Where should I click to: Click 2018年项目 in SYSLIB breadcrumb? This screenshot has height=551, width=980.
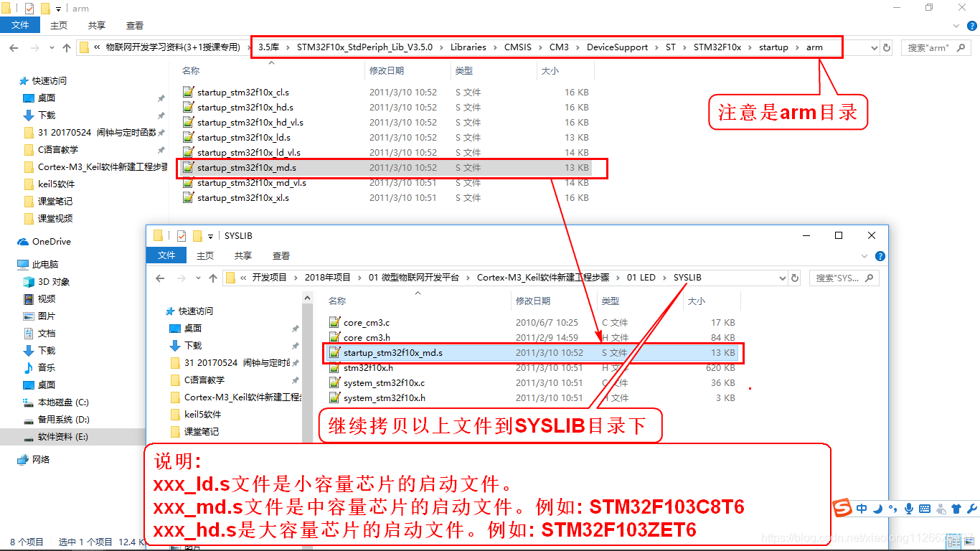point(328,278)
